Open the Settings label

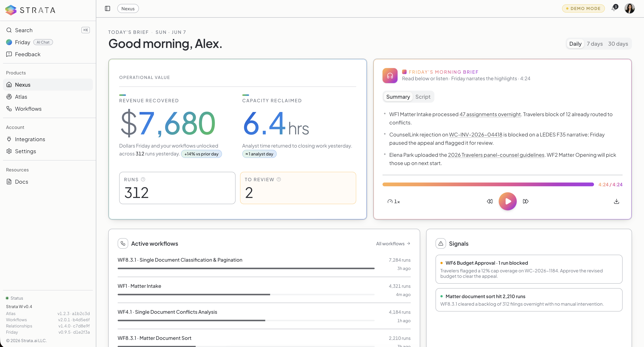click(26, 151)
